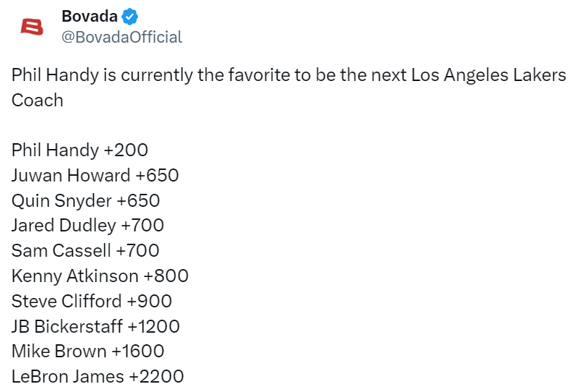Select the 'Steve Clifford +900' odds line
577x392 pixels.
click(x=92, y=301)
